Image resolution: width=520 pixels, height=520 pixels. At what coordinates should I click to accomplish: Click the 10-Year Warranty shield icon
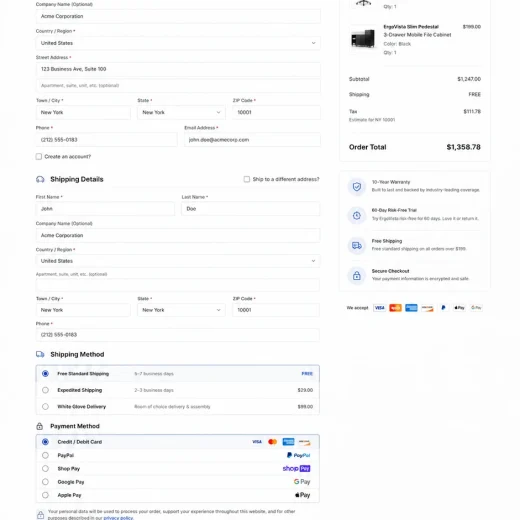pyautogui.click(x=357, y=186)
